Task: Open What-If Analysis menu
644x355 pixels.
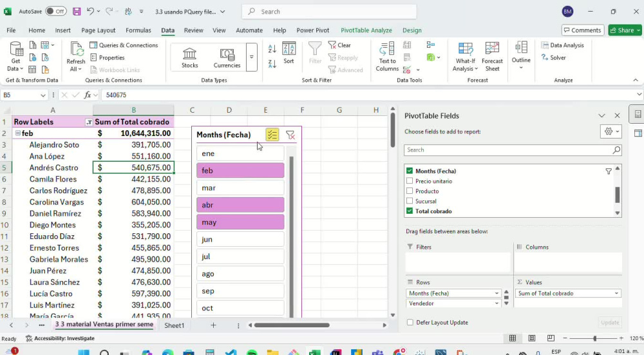Action: point(465,57)
